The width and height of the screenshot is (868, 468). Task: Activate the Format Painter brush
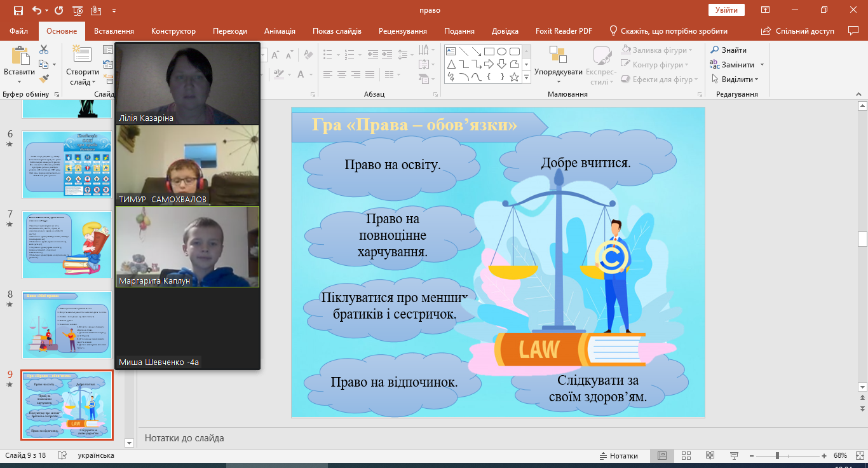click(x=44, y=79)
